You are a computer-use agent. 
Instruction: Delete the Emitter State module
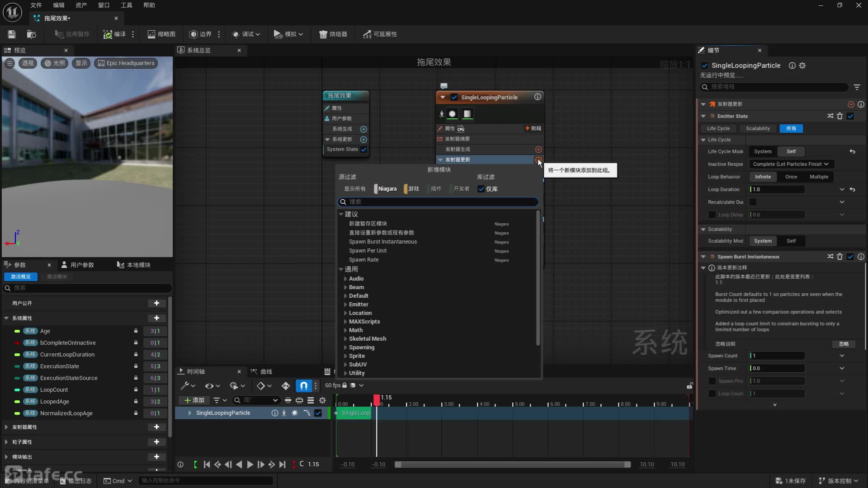tap(840, 116)
